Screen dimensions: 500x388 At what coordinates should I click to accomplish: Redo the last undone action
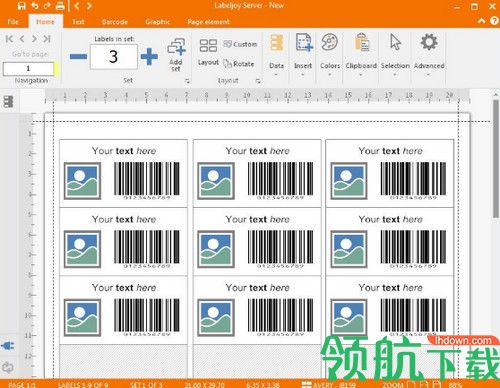coord(47,6)
